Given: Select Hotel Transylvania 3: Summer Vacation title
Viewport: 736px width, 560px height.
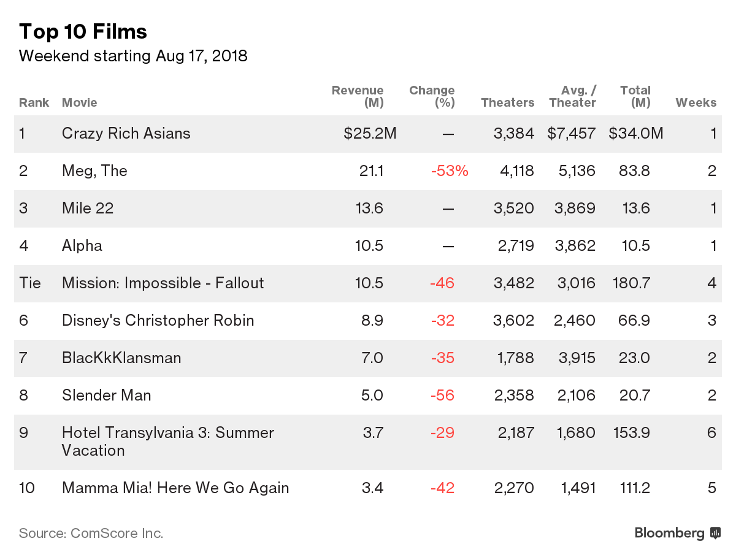Looking at the screenshot, I should point(167,442).
